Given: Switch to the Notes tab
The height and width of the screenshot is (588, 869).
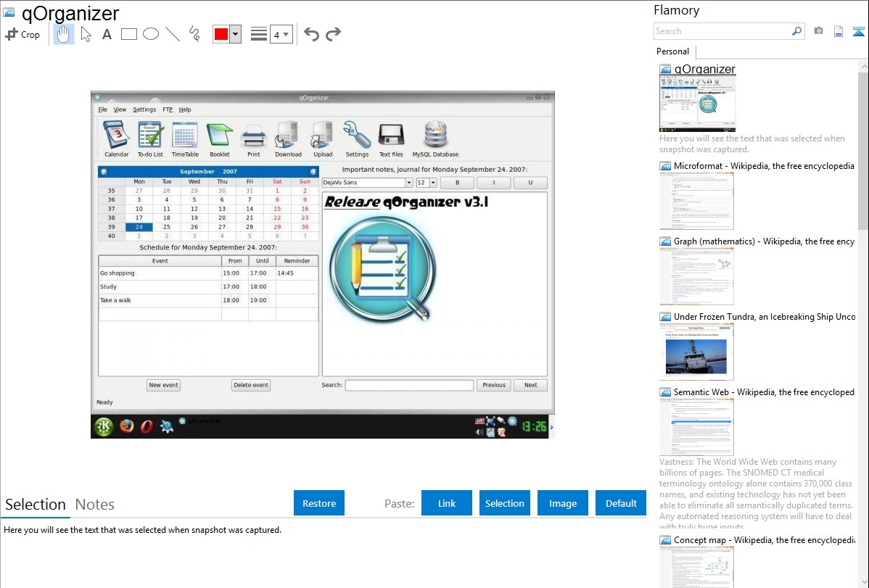Looking at the screenshot, I should coord(95,505).
